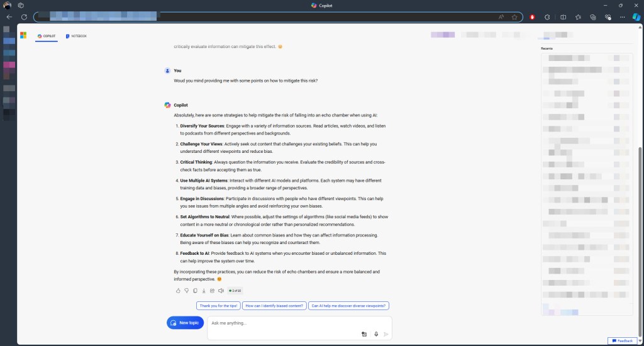Open Edge Settings and more menu
This screenshot has width=644, height=346.
621,17
